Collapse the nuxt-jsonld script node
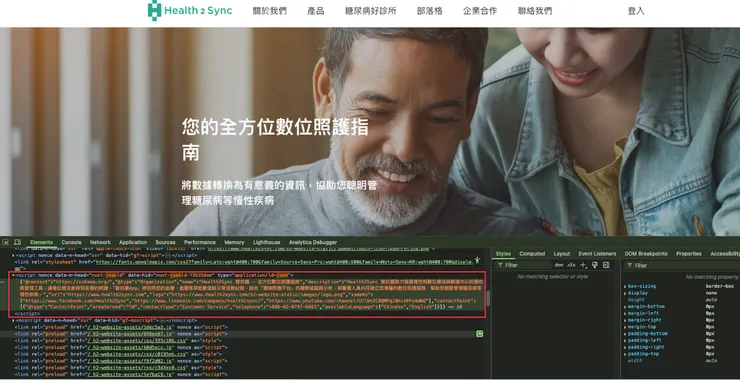This screenshot has width=740, height=380. (x=13, y=275)
